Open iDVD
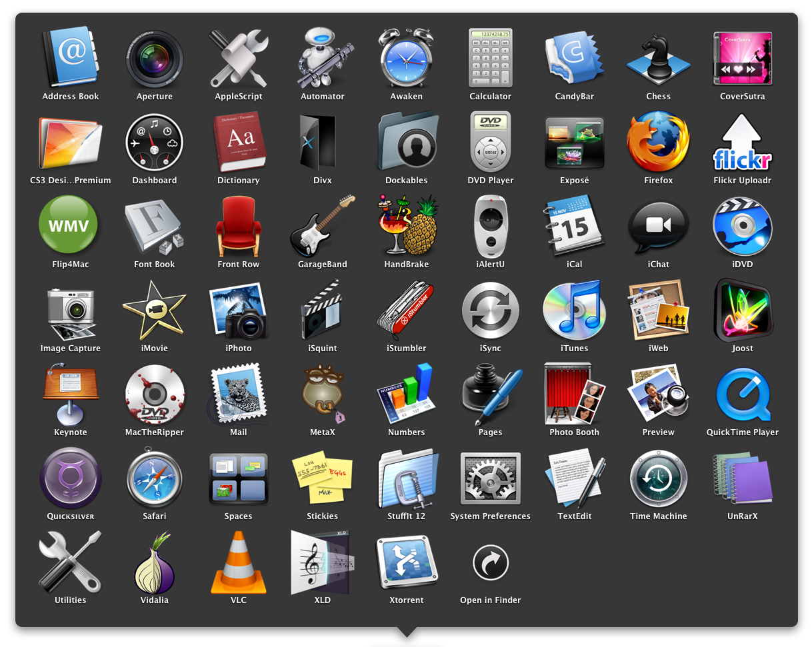Screen dimensions: 812x647 [x=743, y=226]
